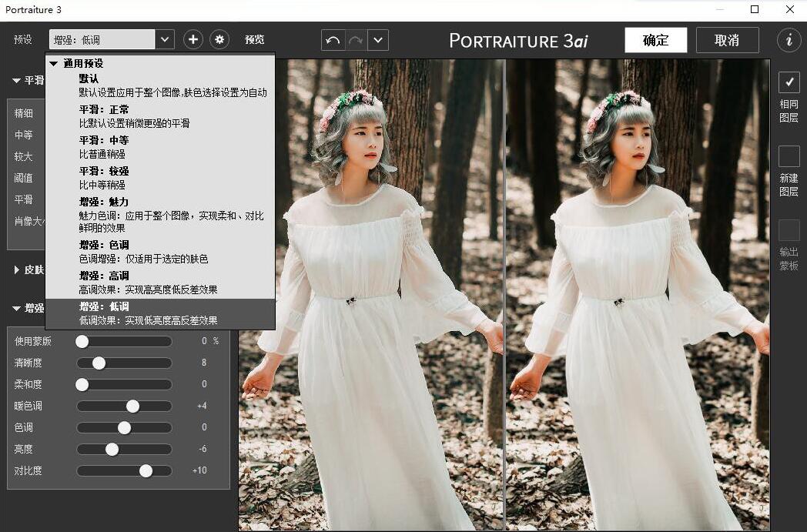
Task: Adjust the 清晰度 slider
Action: pos(124,363)
